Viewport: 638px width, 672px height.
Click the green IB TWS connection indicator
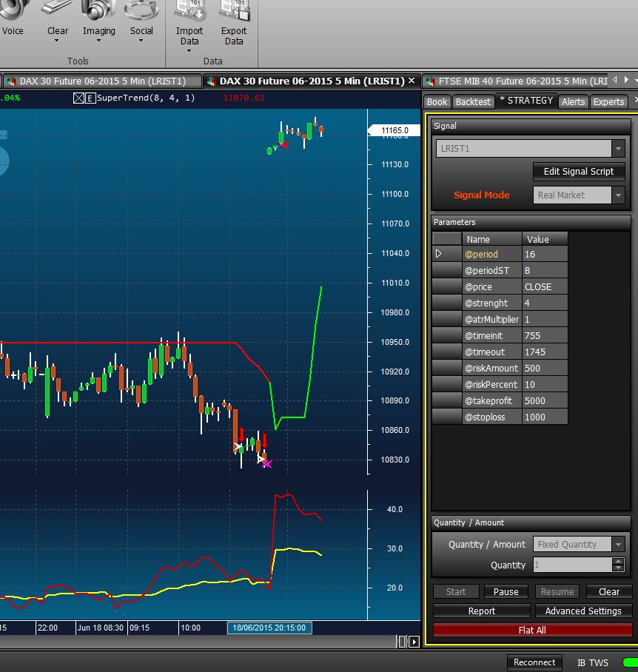pyautogui.click(x=631, y=662)
